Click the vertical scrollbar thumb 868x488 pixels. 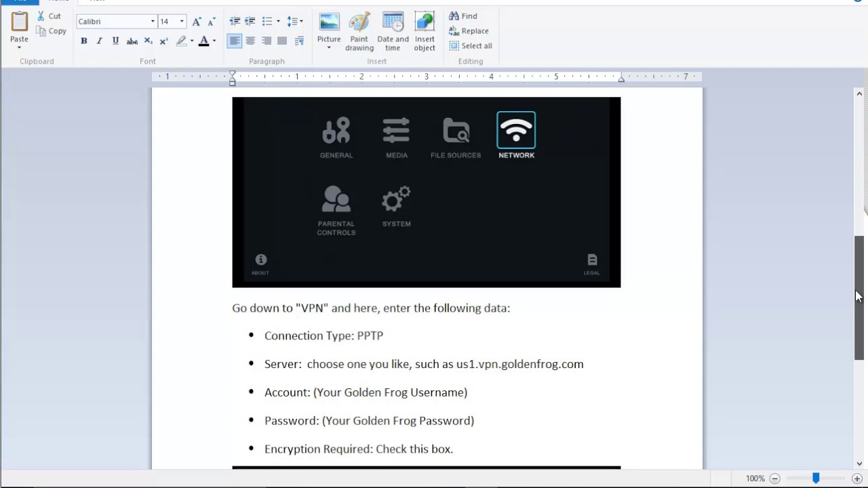859,298
